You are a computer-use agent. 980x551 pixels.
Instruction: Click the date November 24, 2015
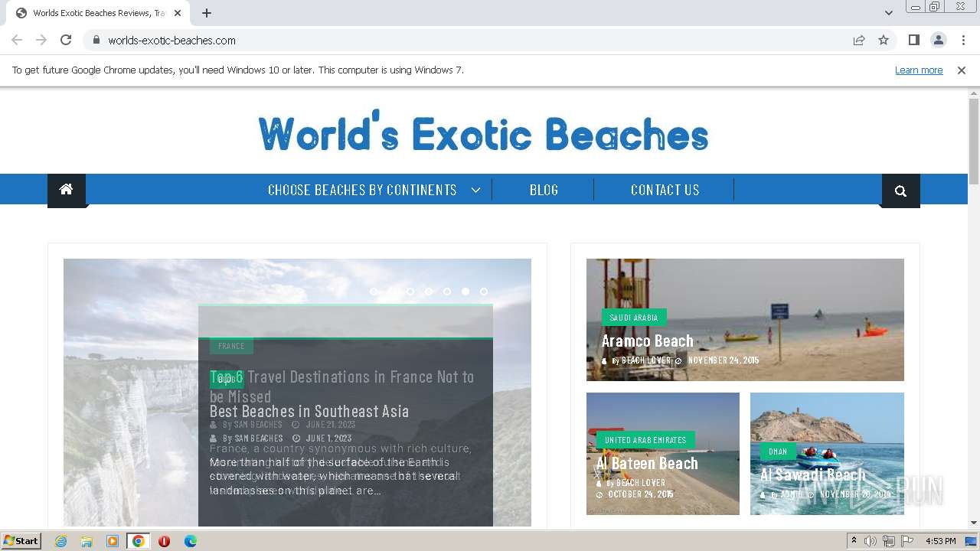723,360
